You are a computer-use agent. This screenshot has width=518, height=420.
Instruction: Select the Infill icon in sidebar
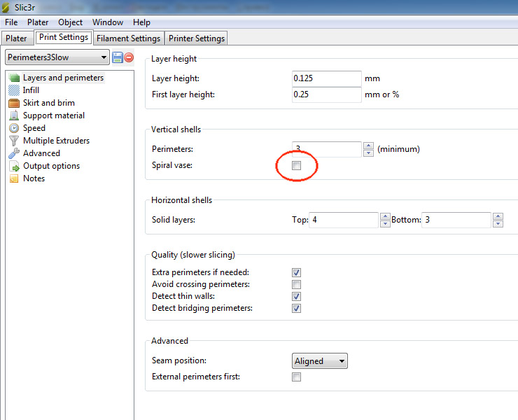14,90
